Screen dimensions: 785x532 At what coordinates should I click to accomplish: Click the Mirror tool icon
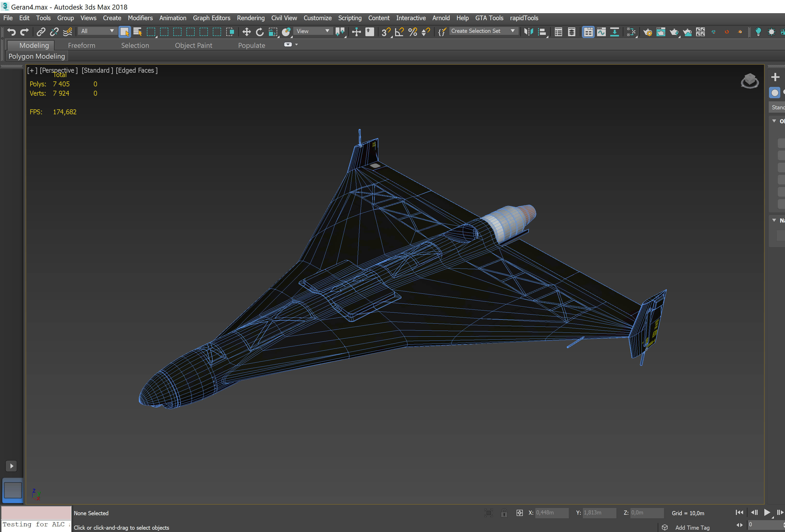tap(529, 32)
